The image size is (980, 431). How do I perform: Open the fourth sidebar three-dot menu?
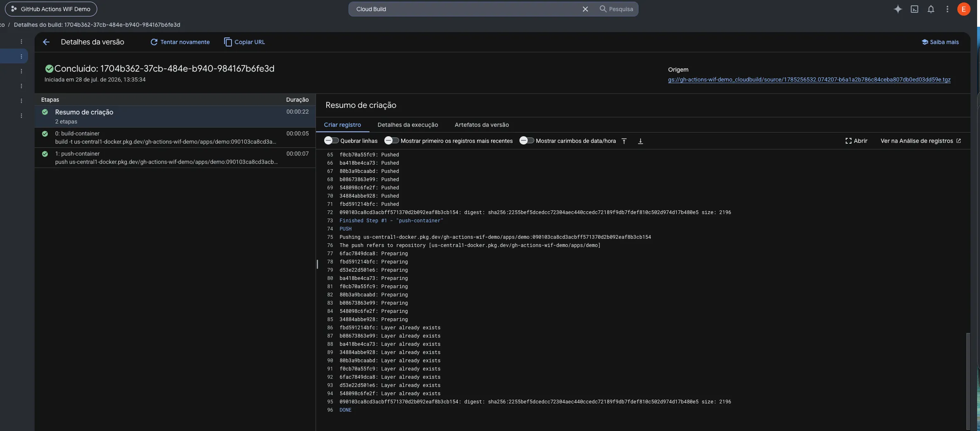click(x=21, y=86)
